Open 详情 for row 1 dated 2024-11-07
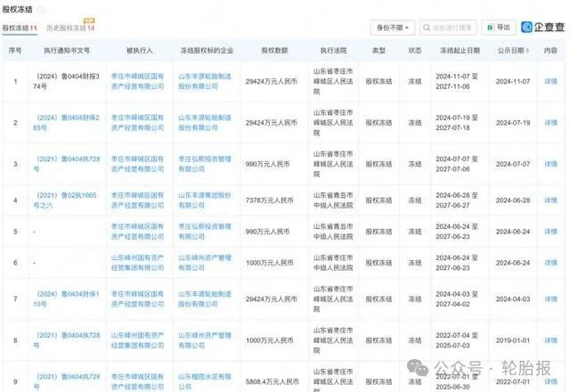Image resolution: width=570 pixels, height=392 pixels. tap(550, 81)
